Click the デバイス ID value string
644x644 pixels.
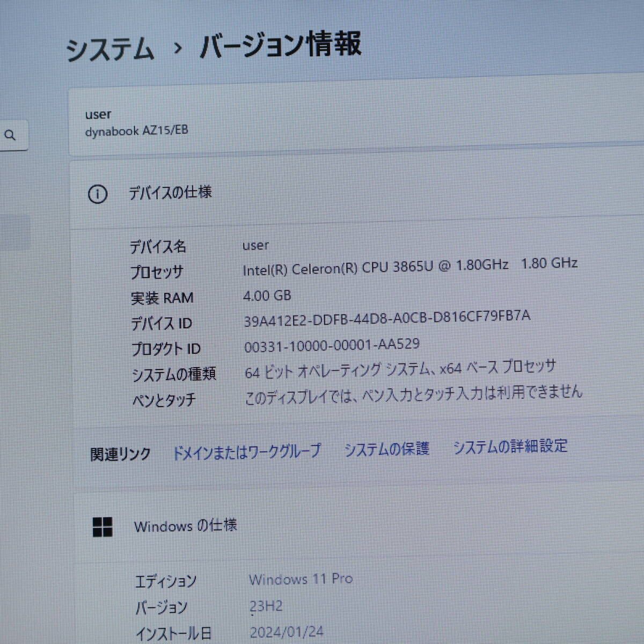pyautogui.click(x=387, y=318)
